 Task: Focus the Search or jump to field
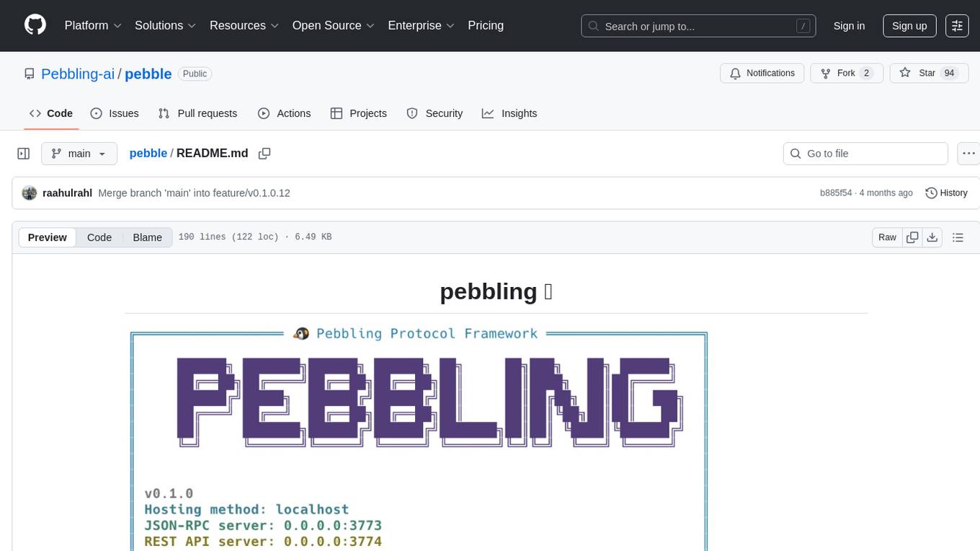[x=698, y=26]
